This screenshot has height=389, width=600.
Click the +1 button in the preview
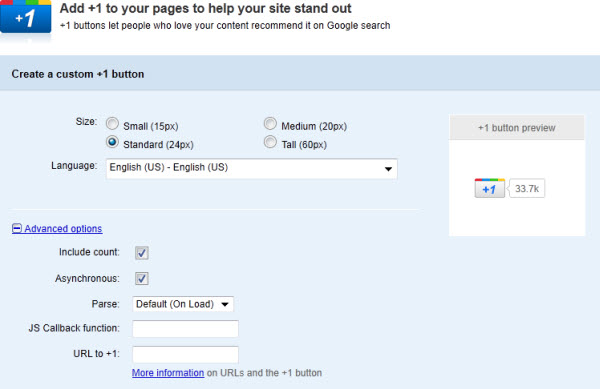coord(489,188)
